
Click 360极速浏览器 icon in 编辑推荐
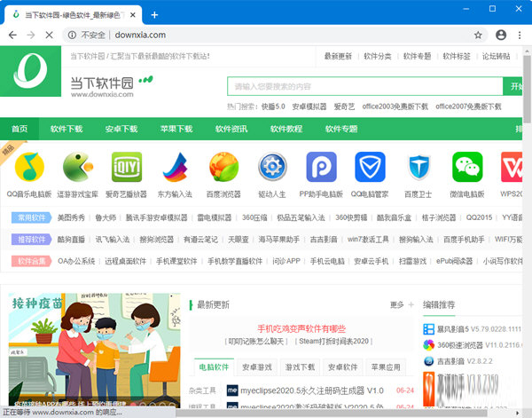tap(429, 345)
